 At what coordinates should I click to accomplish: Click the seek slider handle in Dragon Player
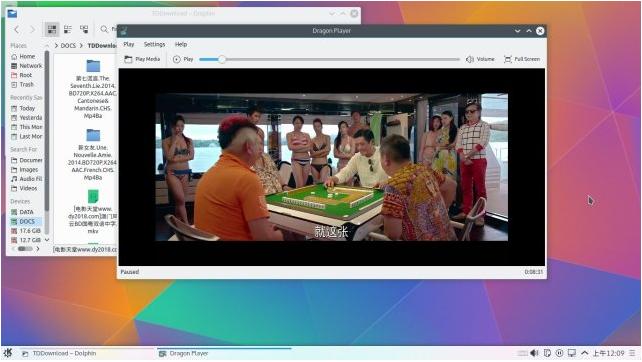click(222, 59)
